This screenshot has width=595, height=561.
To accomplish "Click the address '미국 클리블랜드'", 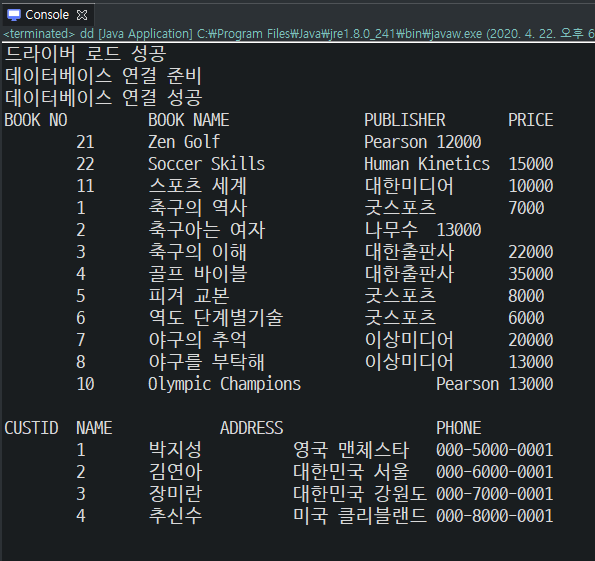I will (x=360, y=516).
